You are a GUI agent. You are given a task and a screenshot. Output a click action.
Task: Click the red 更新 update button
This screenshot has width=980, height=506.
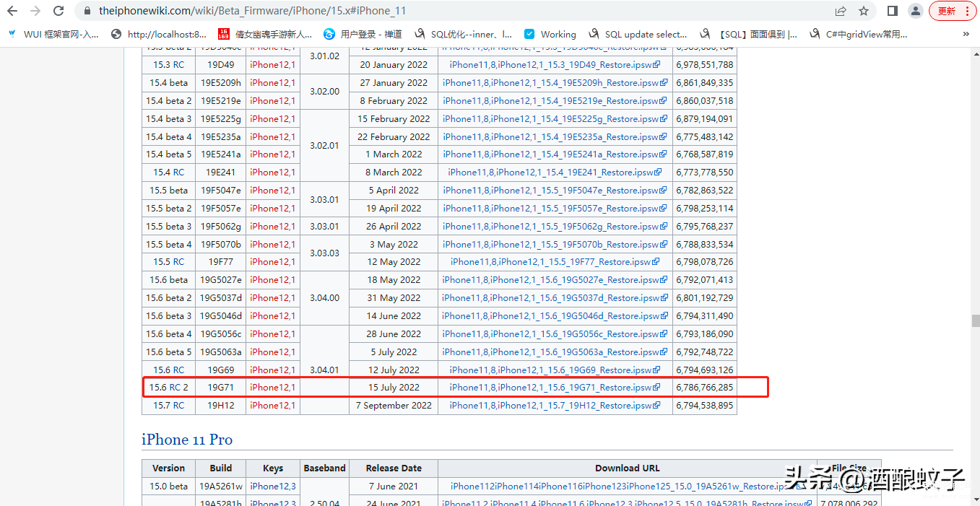coord(953,12)
